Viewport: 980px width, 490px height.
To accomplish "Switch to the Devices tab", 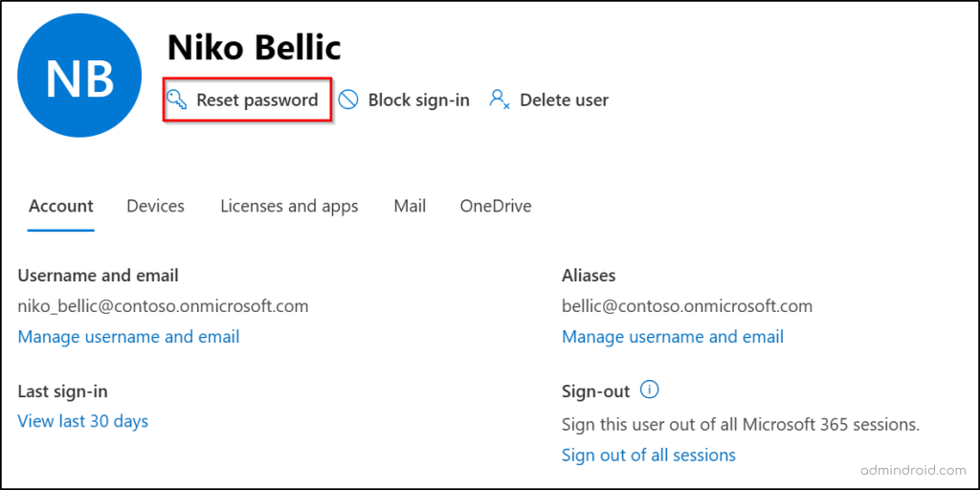I will 156,207.
